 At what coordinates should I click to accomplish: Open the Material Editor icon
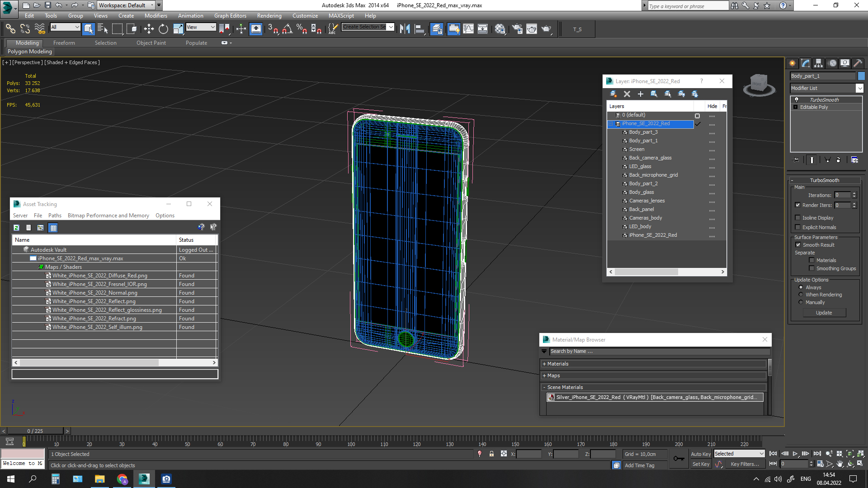(500, 29)
